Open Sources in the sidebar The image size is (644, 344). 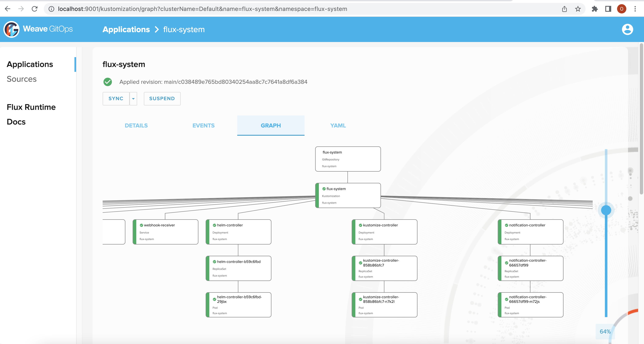(21, 79)
